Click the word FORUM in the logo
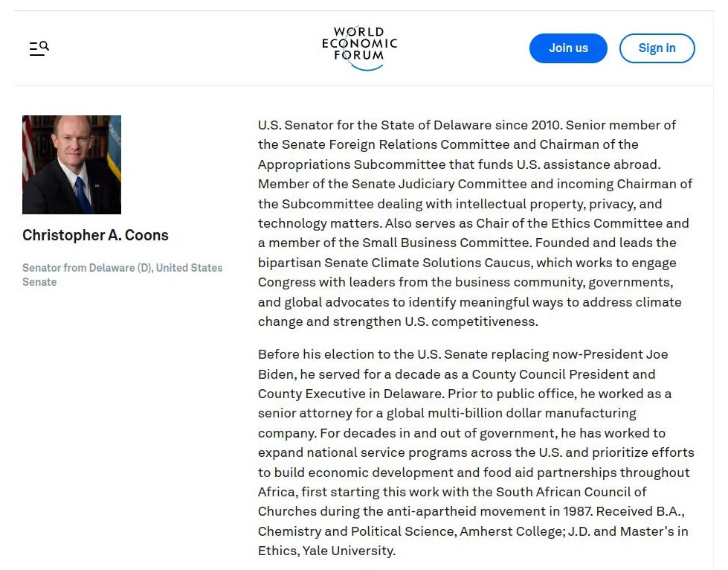The width and height of the screenshot is (728, 570). 359,55
